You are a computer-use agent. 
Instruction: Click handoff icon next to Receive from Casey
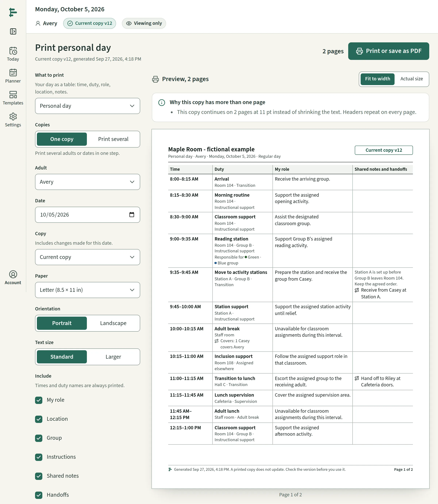tap(357, 290)
